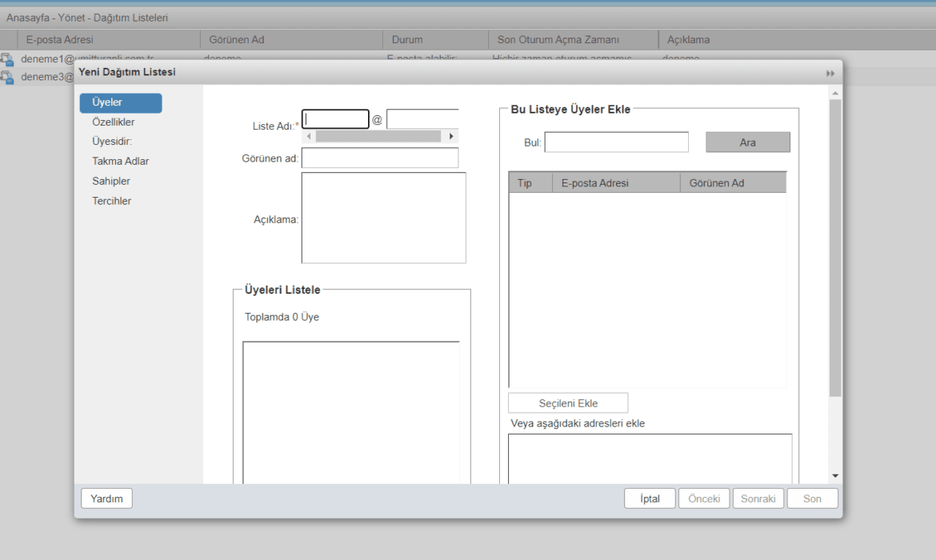Click the left arrow of the domain scroller
This screenshot has height=560, width=936.
[x=309, y=136]
